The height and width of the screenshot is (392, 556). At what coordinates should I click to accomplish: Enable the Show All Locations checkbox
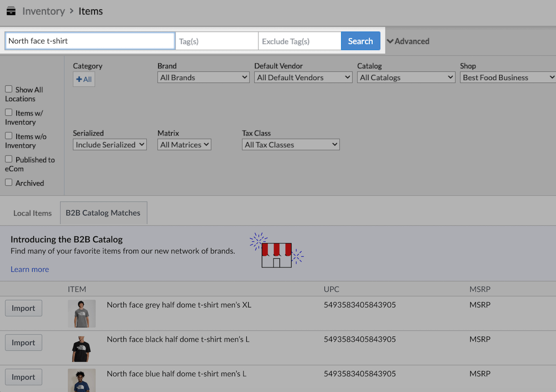(x=9, y=89)
